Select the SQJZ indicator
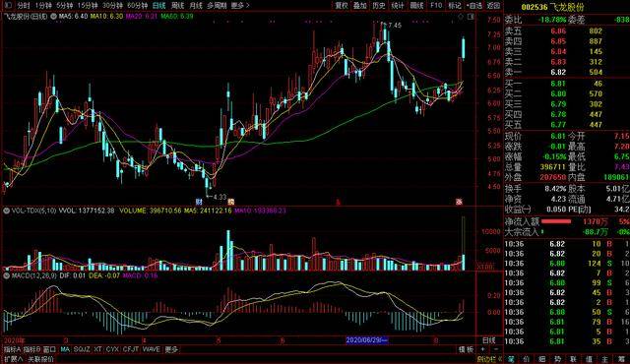Screen dimensions: 630x364 pos(82,349)
